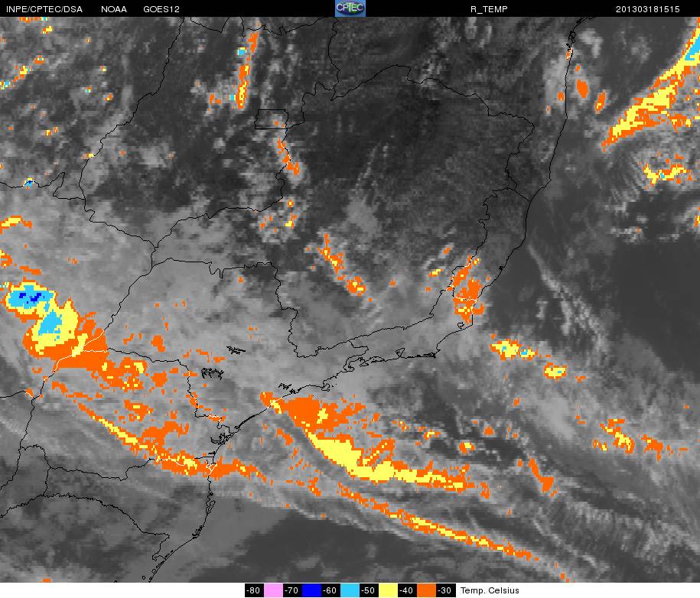Pick the orange -40 legend color
The width and height of the screenshot is (700, 598).
(426, 590)
